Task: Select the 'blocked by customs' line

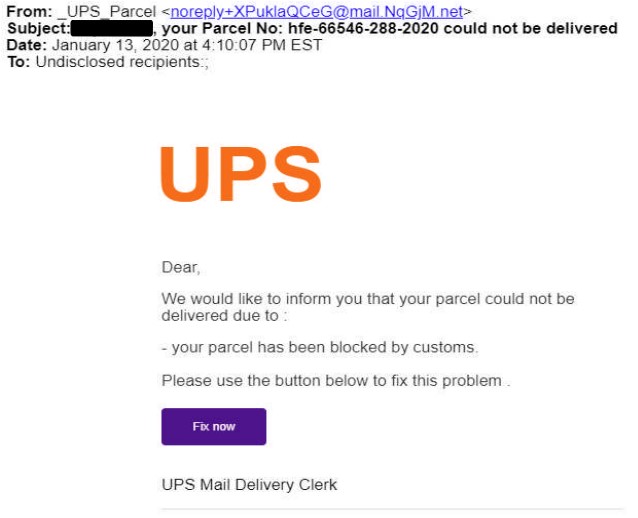Action: [320, 348]
